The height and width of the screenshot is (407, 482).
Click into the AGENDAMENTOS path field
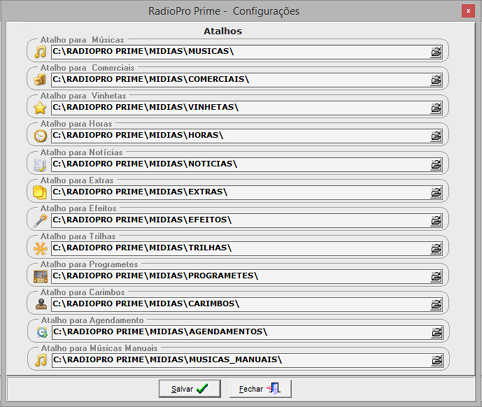tap(241, 332)
